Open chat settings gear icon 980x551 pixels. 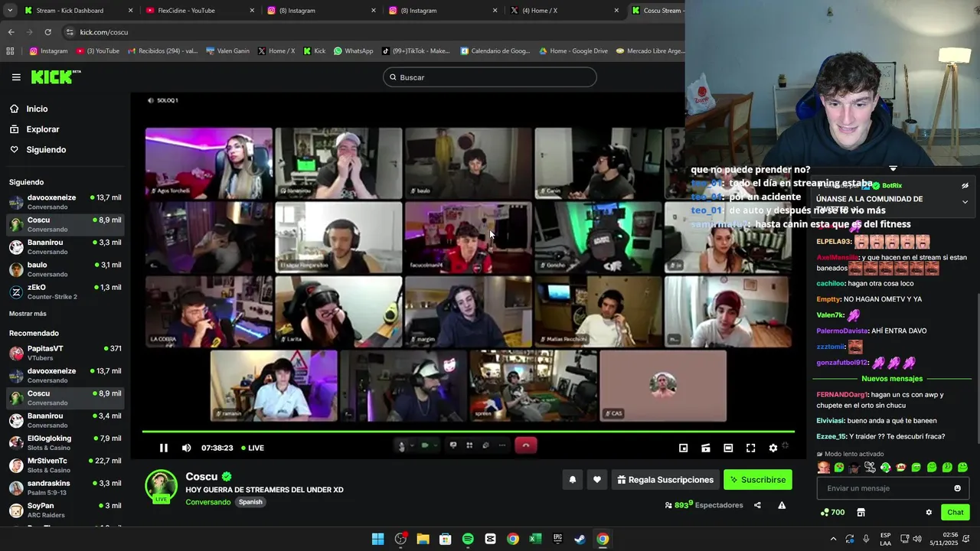tap(929, 513)
